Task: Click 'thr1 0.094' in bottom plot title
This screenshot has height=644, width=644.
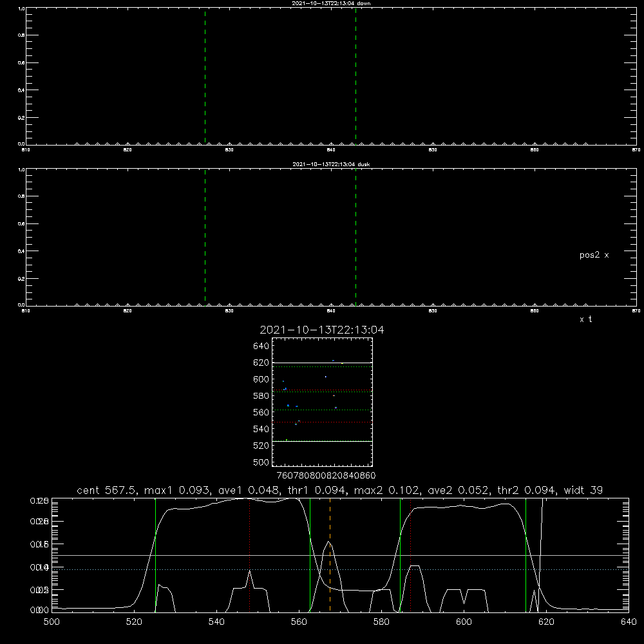Action: click(x=316, y=490)
